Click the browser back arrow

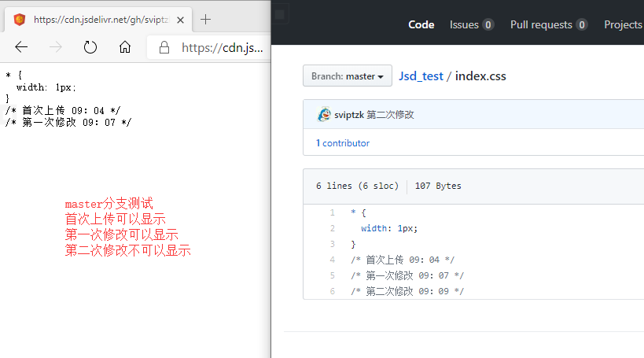[x=21, y=47]
